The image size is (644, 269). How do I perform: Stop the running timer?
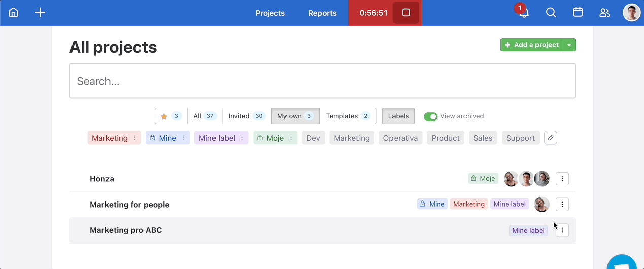[406, 13]
